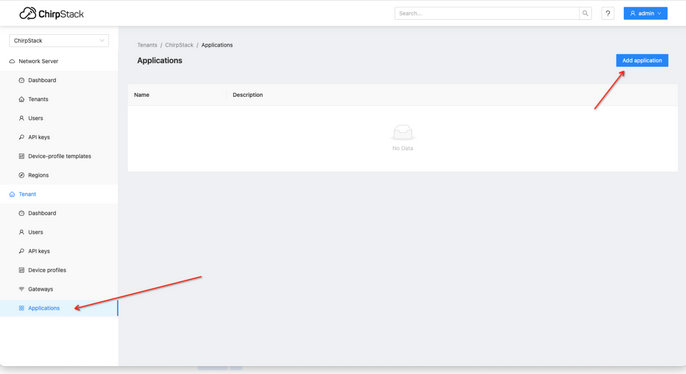
Task: Click in the Search input field
Action: [487, 14]
